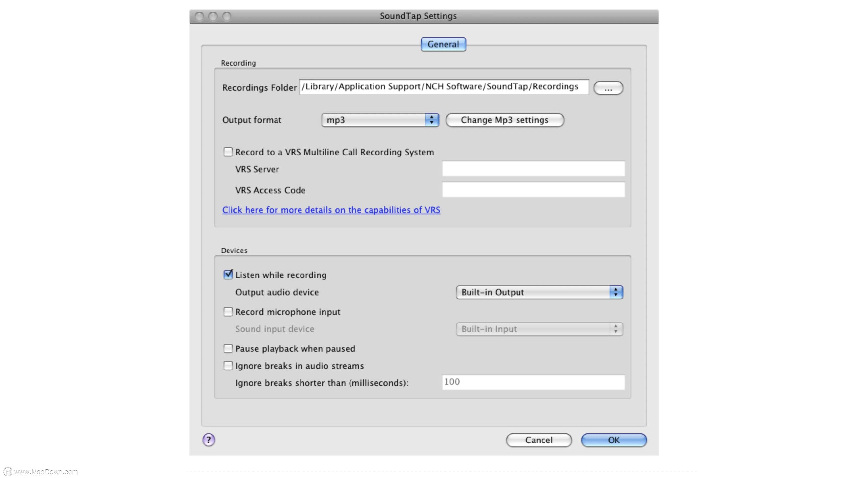Open the Output format mp3 dropdown

380,120
